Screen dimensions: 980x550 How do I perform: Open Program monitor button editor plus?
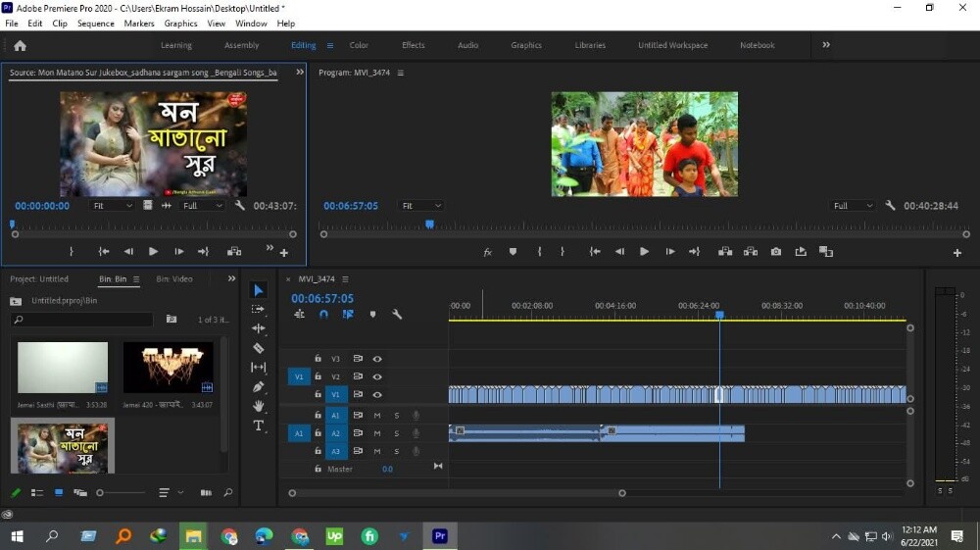[956, 253]
